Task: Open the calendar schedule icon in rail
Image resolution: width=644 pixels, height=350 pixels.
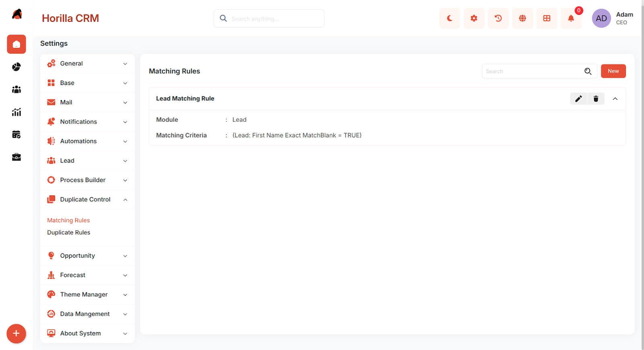Action: coord(17,135)
